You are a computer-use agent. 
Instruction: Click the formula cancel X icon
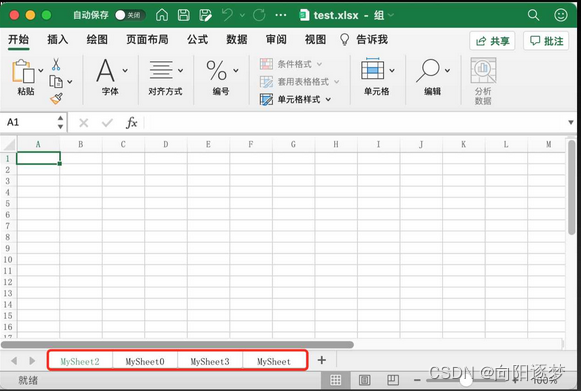[x=84, y=123]
